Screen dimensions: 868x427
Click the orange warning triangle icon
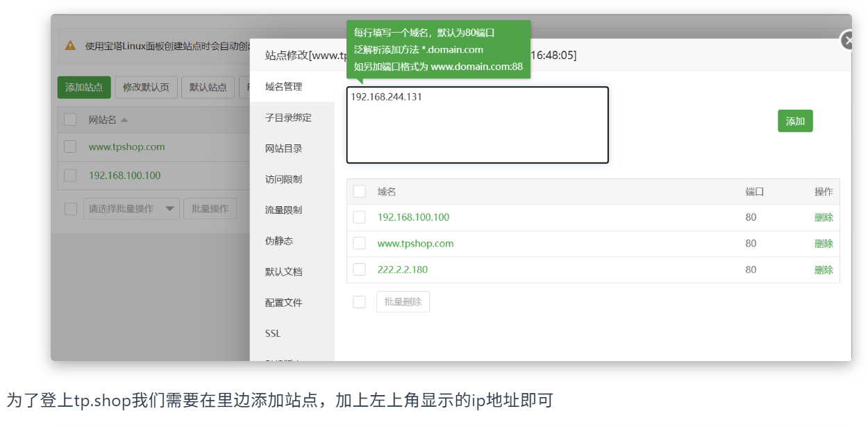[x=71, y=46]
